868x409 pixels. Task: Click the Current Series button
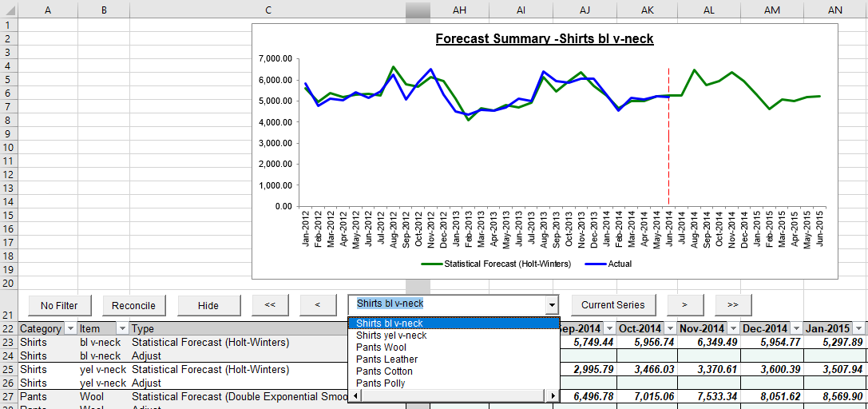pyautogui.click(x=612, y=304)
